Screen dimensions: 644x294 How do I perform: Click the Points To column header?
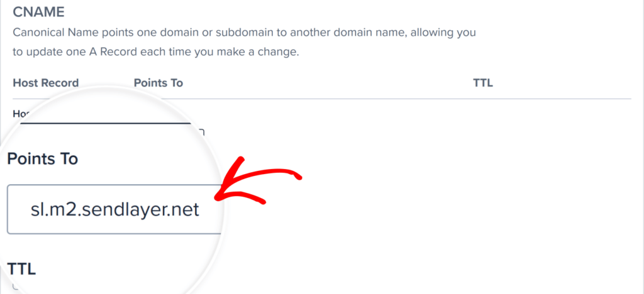coord(158,83)
